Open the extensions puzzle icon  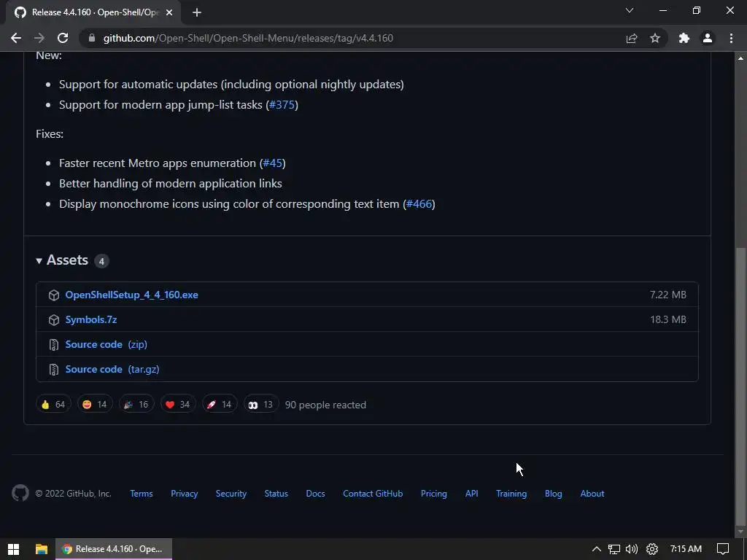(x=684, y=38)
